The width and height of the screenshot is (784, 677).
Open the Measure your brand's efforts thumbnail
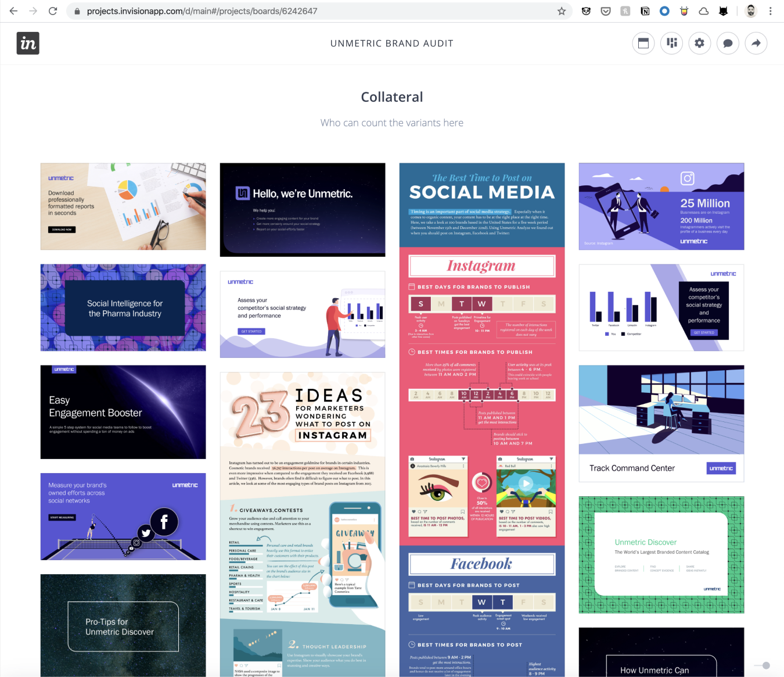coord(123,517)
